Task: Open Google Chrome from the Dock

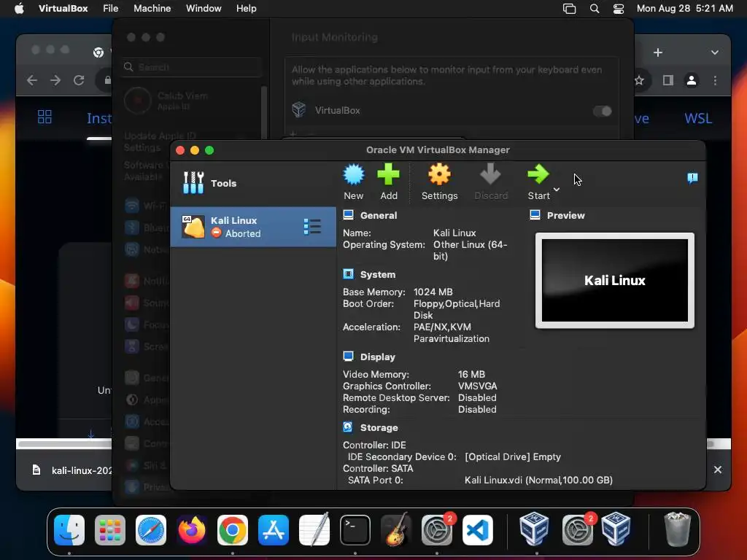Action: tap(233, 530)
